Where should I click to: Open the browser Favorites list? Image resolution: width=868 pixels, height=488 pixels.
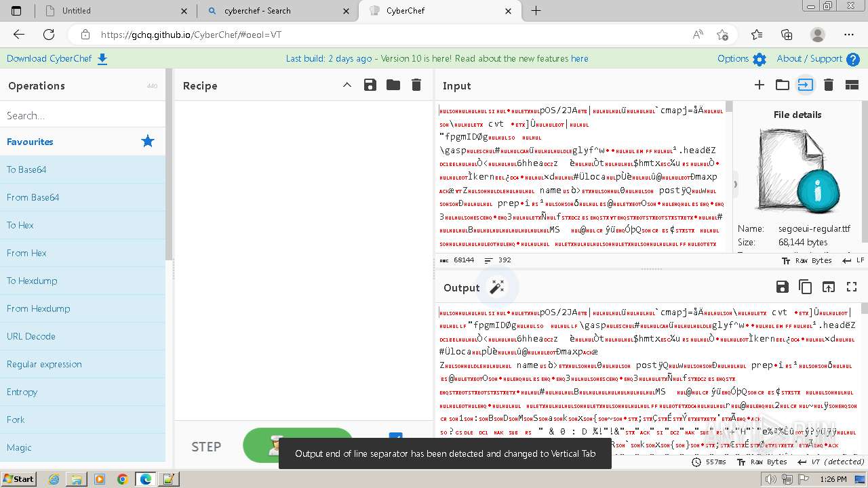(757, 35)
